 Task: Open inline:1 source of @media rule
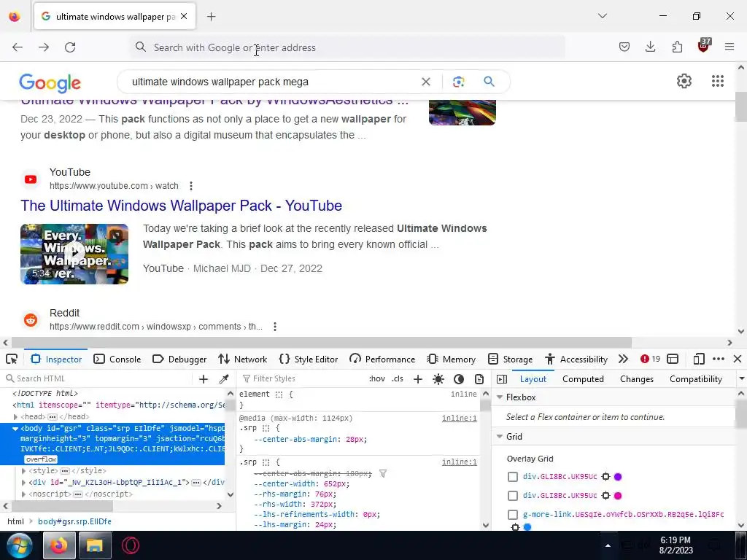460,418
